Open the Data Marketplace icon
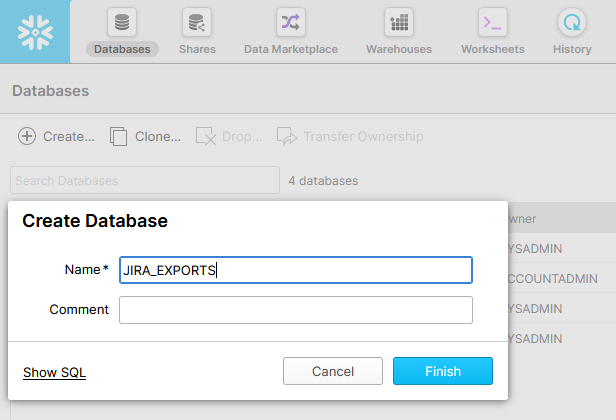Screen dimensions: 616x420 click(290, 22)
